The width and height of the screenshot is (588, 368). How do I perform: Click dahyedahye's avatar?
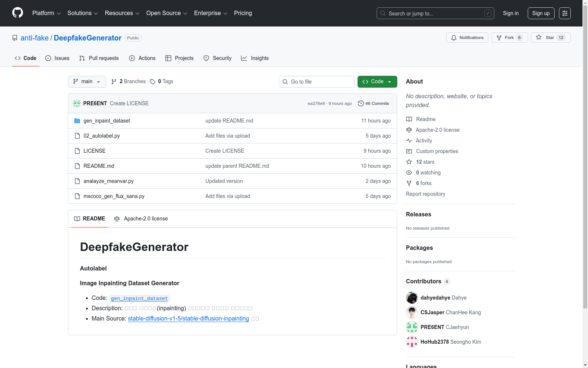point(412,298)
